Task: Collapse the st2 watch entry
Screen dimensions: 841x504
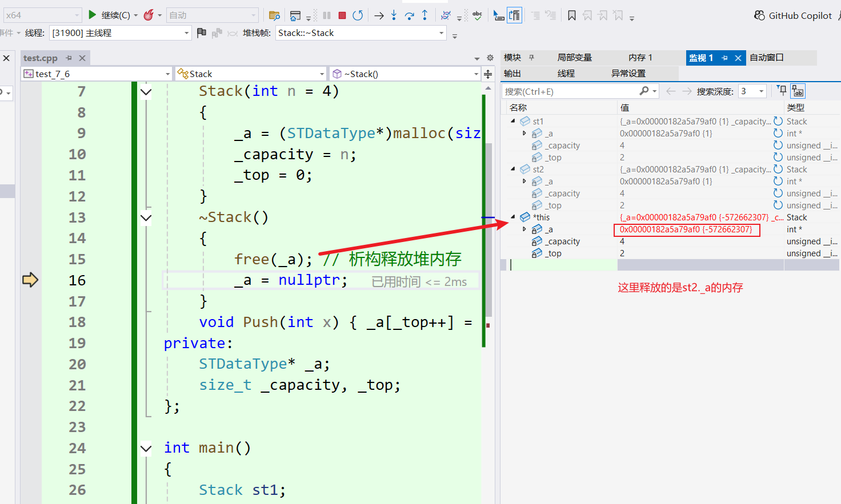Action: [x=513, y=168]
